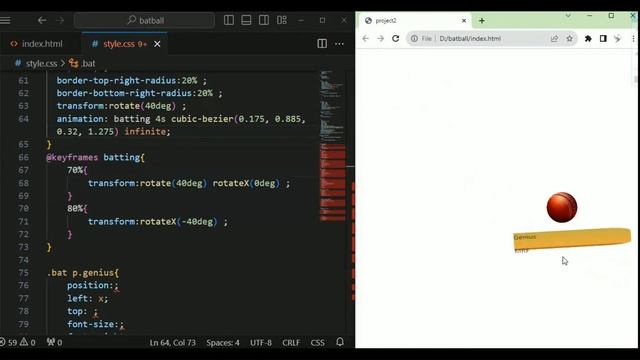Change indentation via Spaces: 4

pos(223,342)
